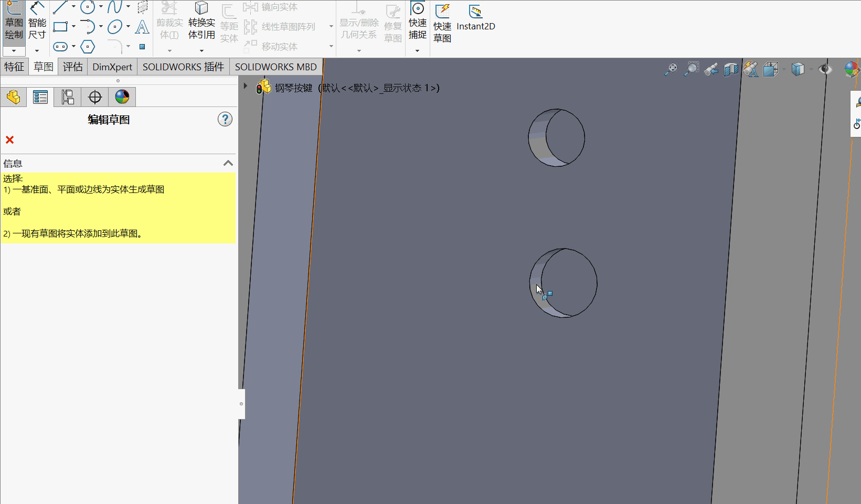Toggle 快速捕捉 quick snaps
The image size is (861, 504).
(x=418, y=21)
